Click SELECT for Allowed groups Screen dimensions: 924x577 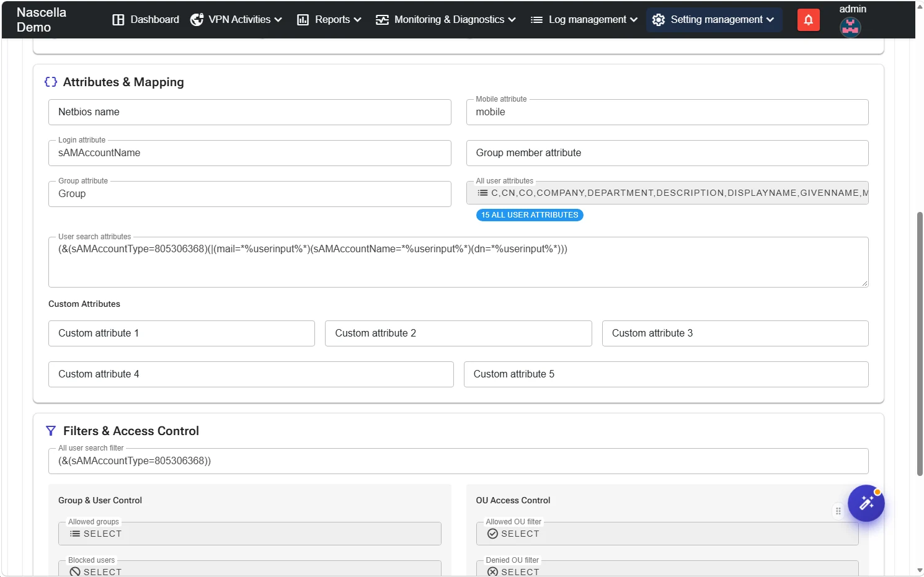pos(250,534)
